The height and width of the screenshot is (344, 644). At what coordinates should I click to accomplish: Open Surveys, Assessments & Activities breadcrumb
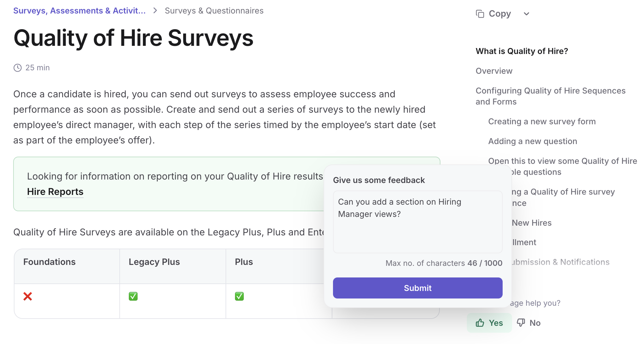point(79,11)
